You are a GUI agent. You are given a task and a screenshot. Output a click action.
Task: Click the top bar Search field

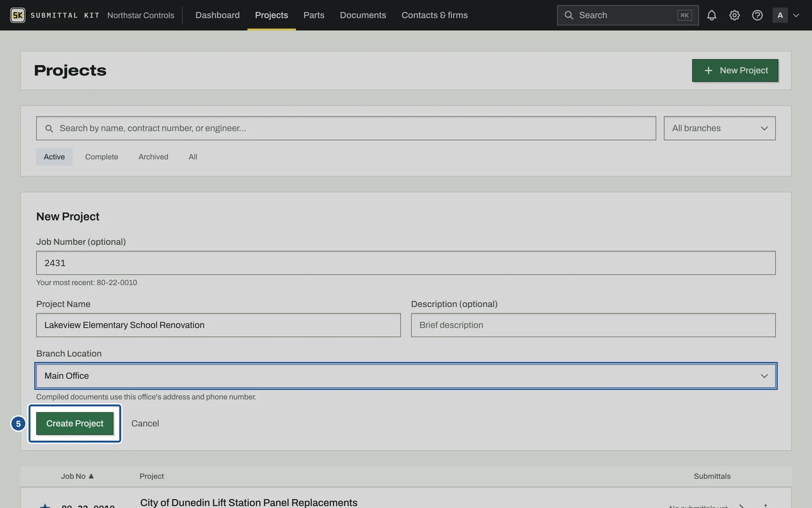[x=627, y=15]
